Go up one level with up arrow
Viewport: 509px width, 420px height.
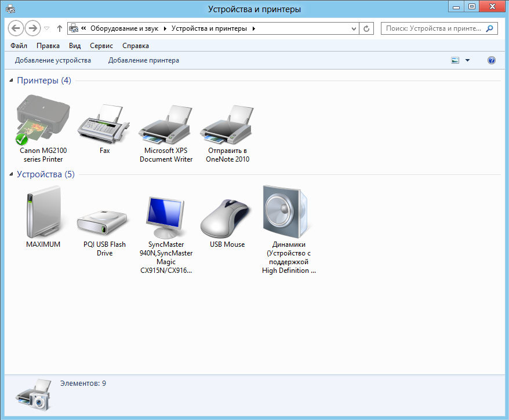pyautogui.click(x=59, y=28)
